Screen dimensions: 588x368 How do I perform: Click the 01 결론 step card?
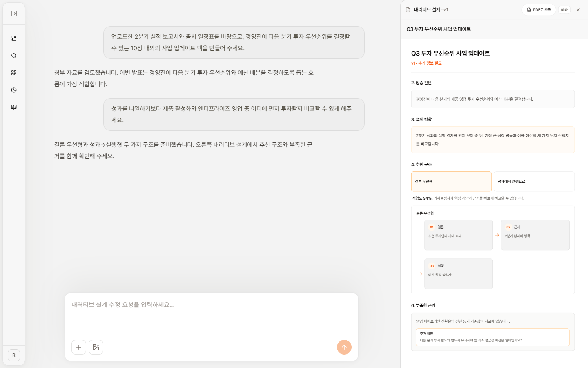(459, 235)
